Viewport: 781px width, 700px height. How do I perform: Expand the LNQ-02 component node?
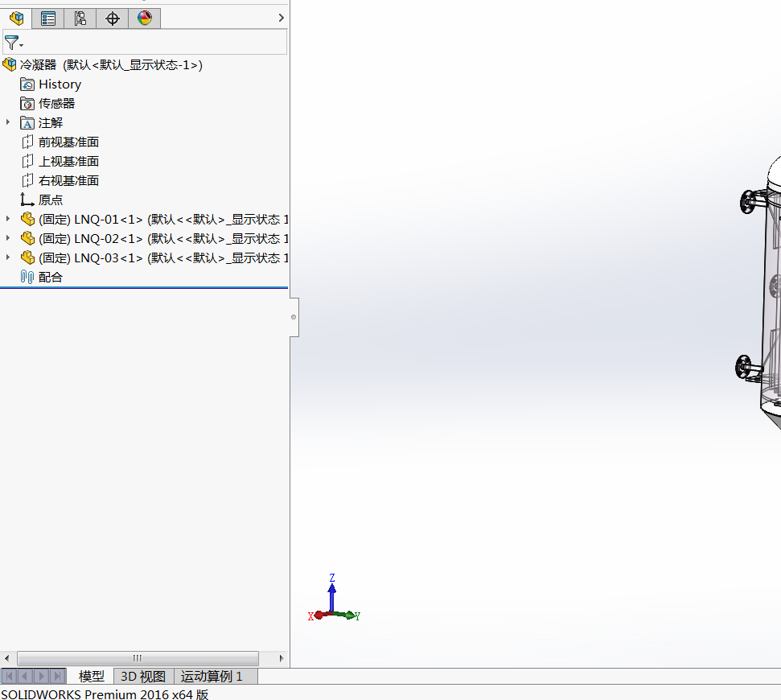[8, 238]
